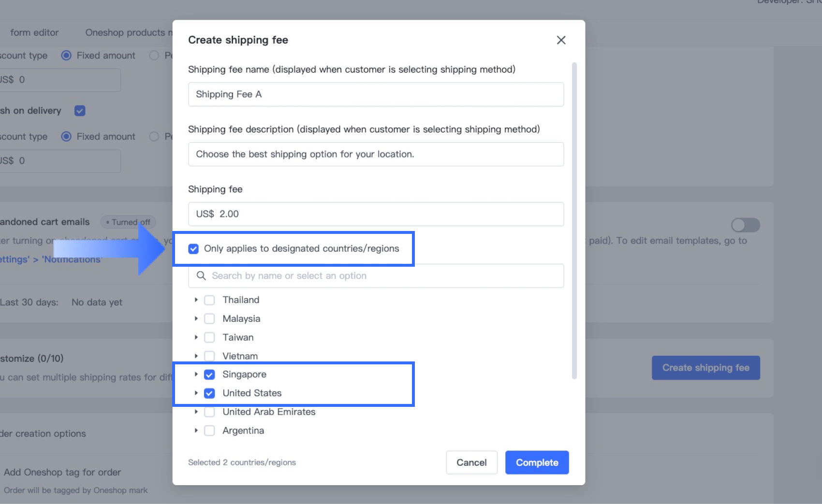The image size is (822, 504).
Task: Check the Thailand checkbox
Action: click(209, 300)
